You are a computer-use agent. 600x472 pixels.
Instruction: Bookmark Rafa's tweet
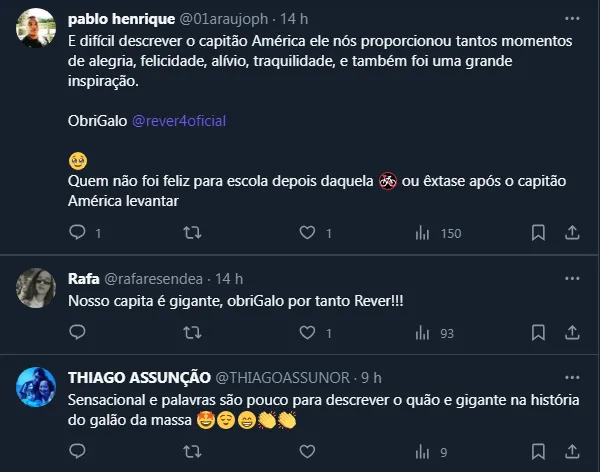click(x=538, y=333)
